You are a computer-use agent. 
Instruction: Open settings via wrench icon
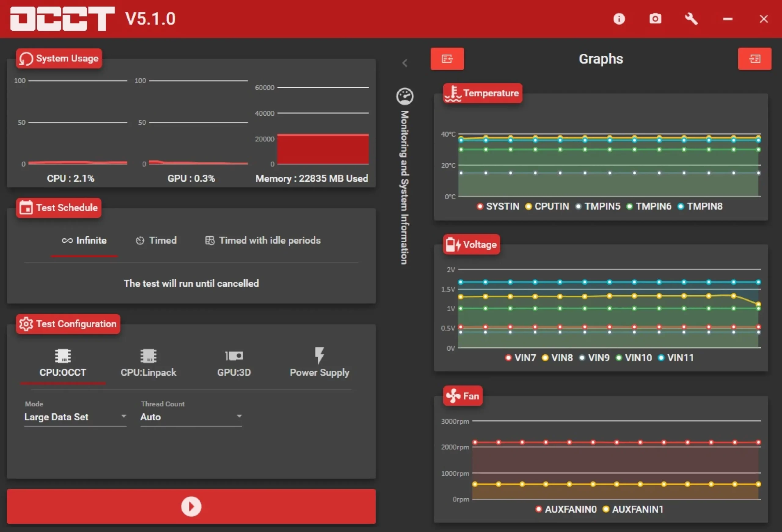coord(691,19)
